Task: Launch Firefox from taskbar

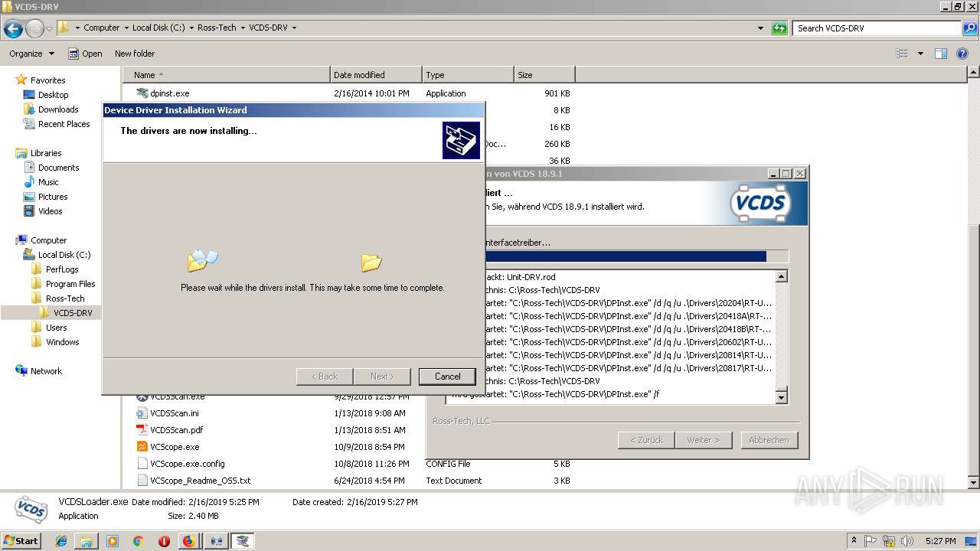Action: click(188, 541)
